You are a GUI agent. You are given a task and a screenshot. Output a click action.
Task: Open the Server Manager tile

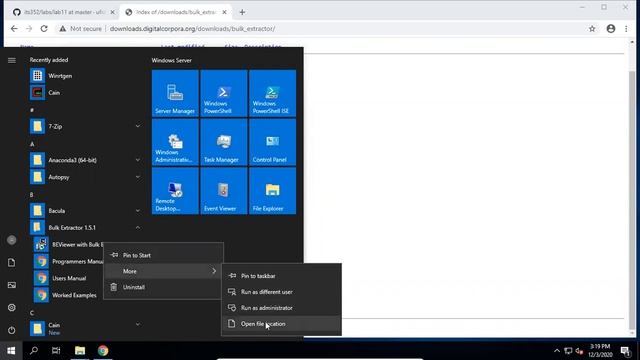pyautogui.click(x=175, y=93)
